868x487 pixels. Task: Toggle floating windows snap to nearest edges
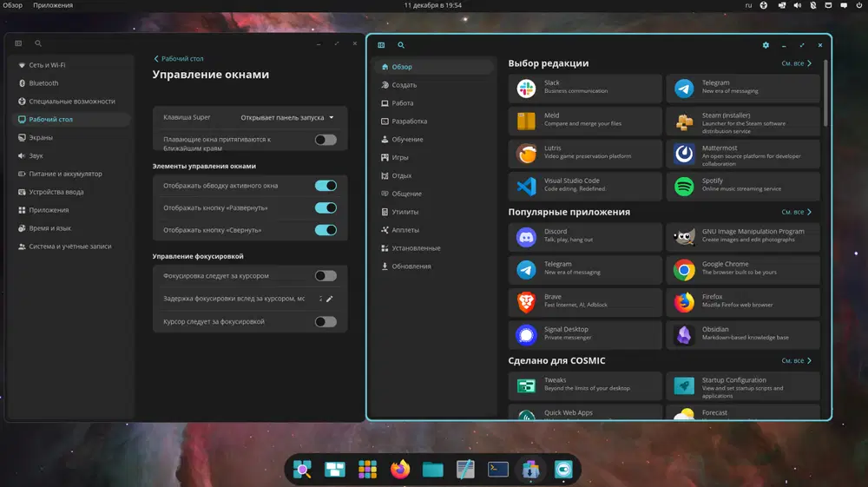coord(325,140)
